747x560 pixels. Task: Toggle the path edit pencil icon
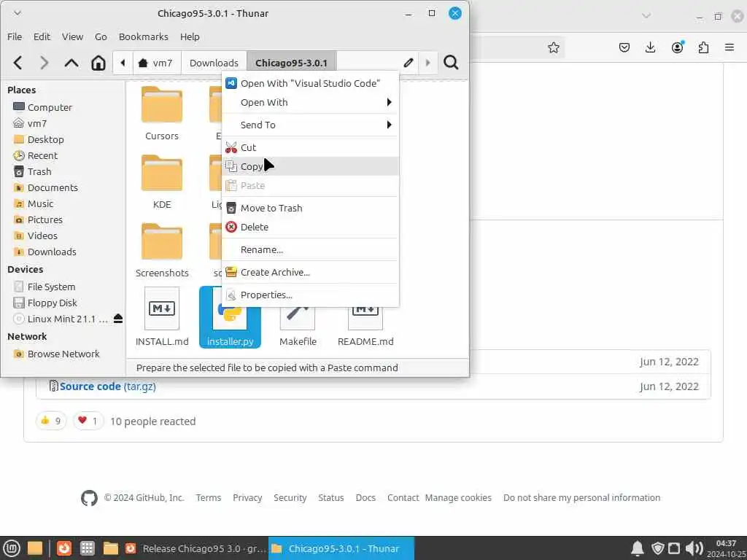[x=409, y=63]
